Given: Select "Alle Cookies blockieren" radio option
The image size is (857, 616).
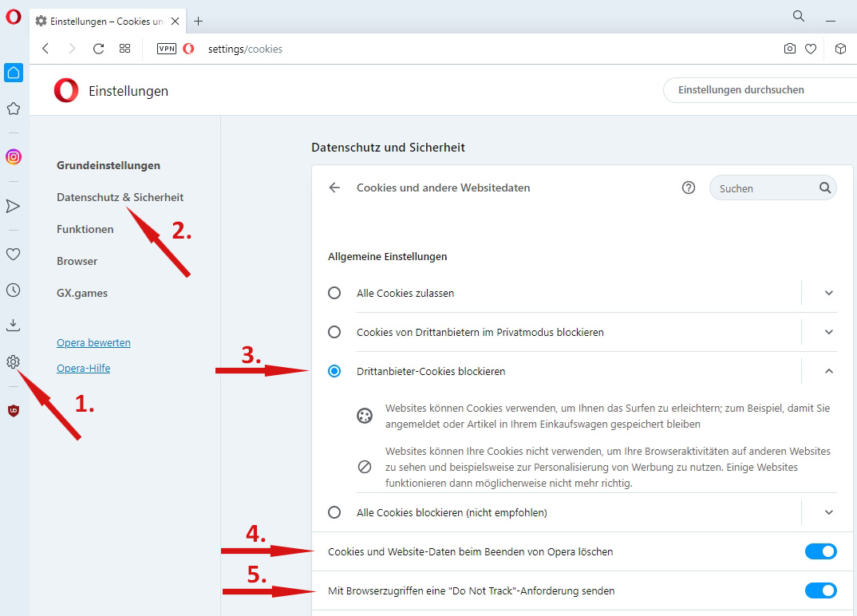Looking at the screenshot, I should point(334,512).
